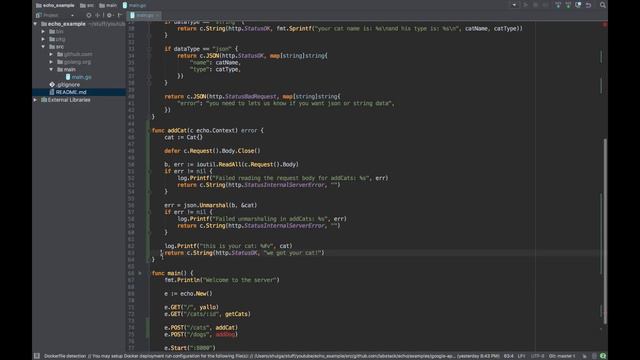The width and height of the screenshot is (640, 360).
Task: Expand External Libraries node
Action: (x=35, y=100)
